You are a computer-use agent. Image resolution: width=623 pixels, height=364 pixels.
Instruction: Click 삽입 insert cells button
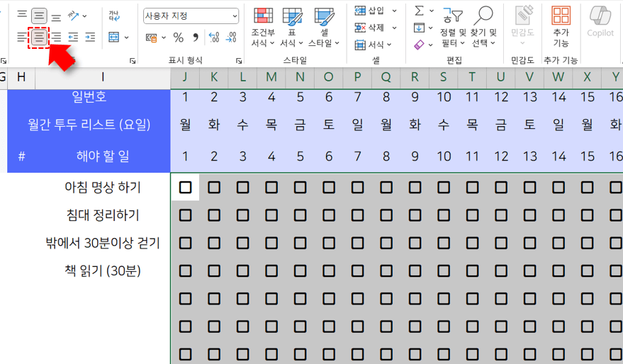(369, 11)
